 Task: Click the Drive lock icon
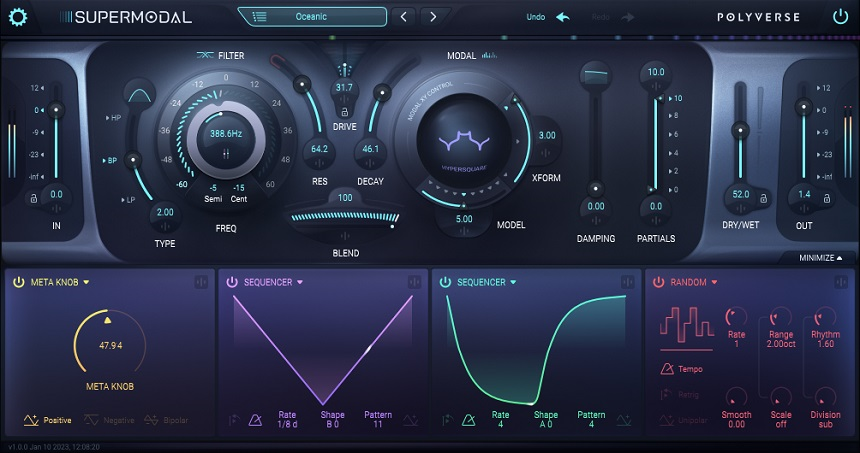344,112
